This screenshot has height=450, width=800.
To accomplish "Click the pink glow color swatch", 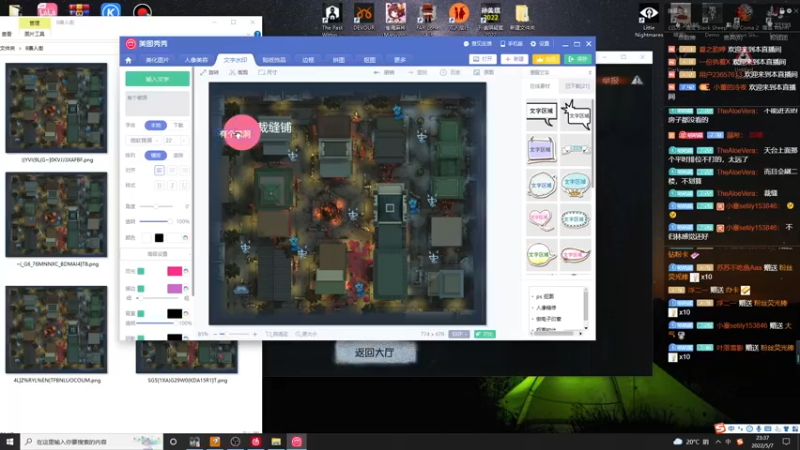I will pos(174,271).
